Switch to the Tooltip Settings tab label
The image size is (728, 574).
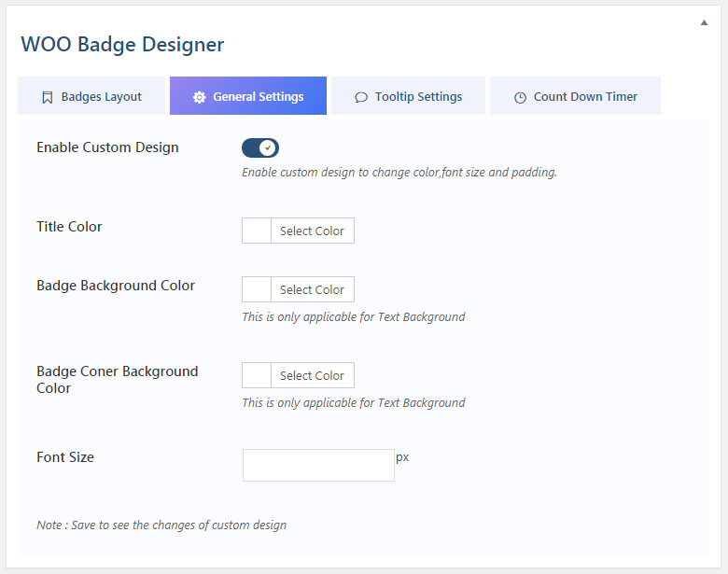[x=418, y=96]
